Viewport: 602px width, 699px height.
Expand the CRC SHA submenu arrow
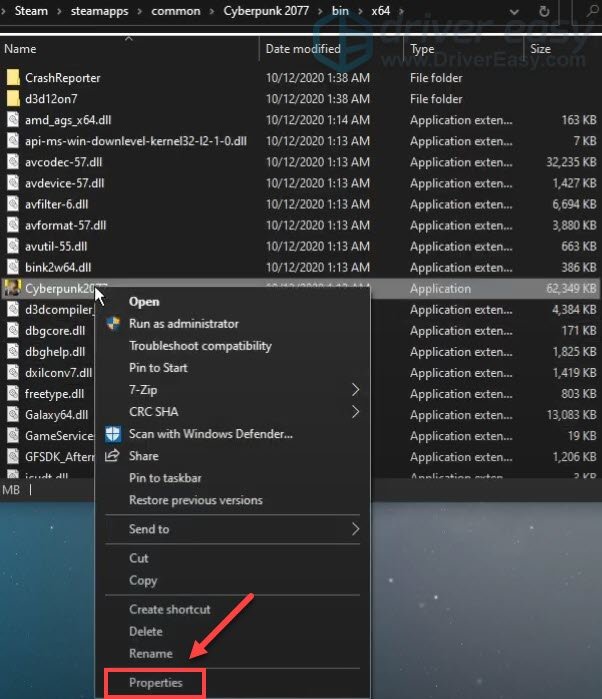pos(355,411)
